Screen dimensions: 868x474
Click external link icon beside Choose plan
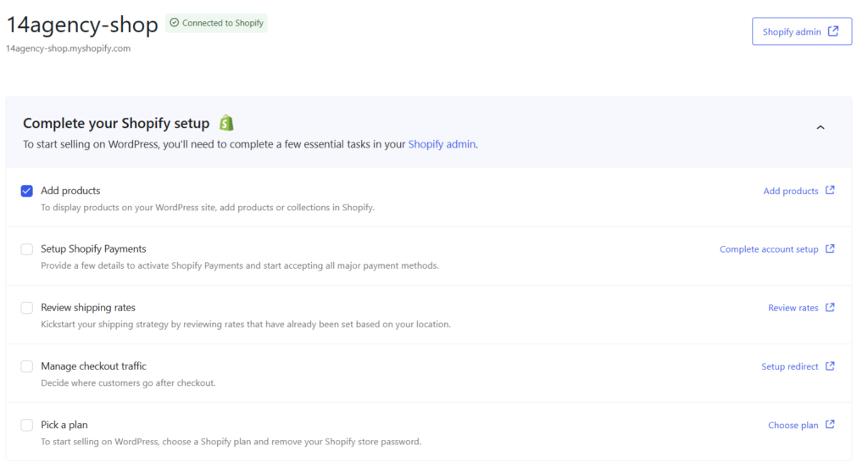pos(830,425)
